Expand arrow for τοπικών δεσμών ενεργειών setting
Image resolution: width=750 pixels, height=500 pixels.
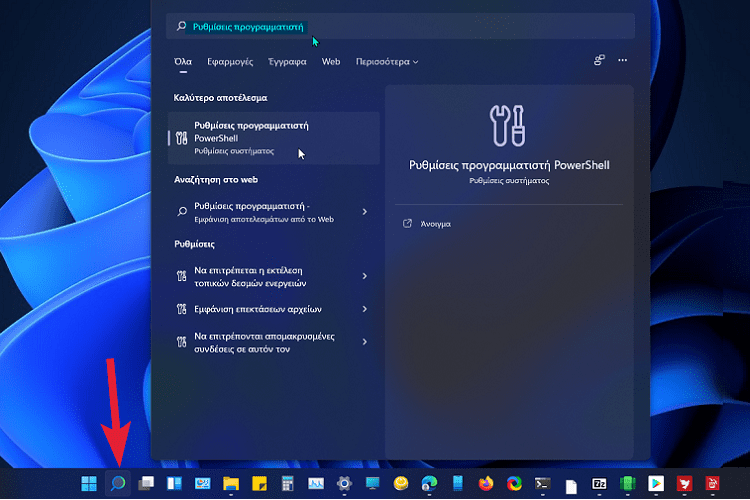pos(364,276)
